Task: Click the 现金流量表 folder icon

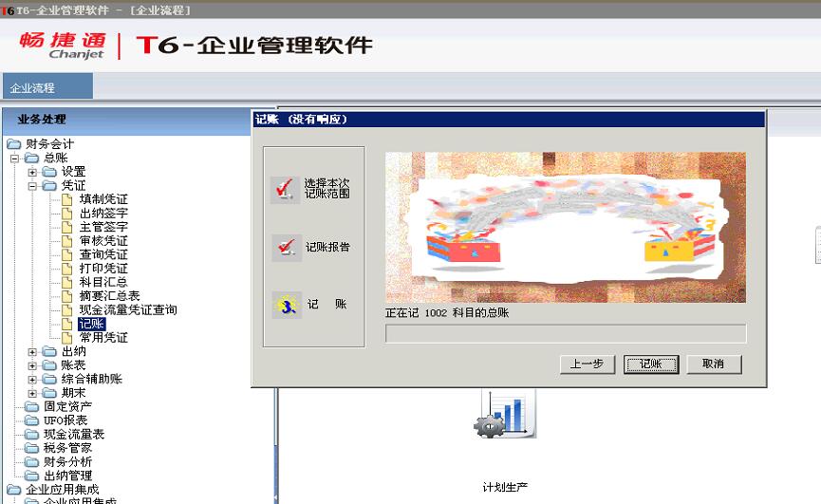Action: (32, 435)
